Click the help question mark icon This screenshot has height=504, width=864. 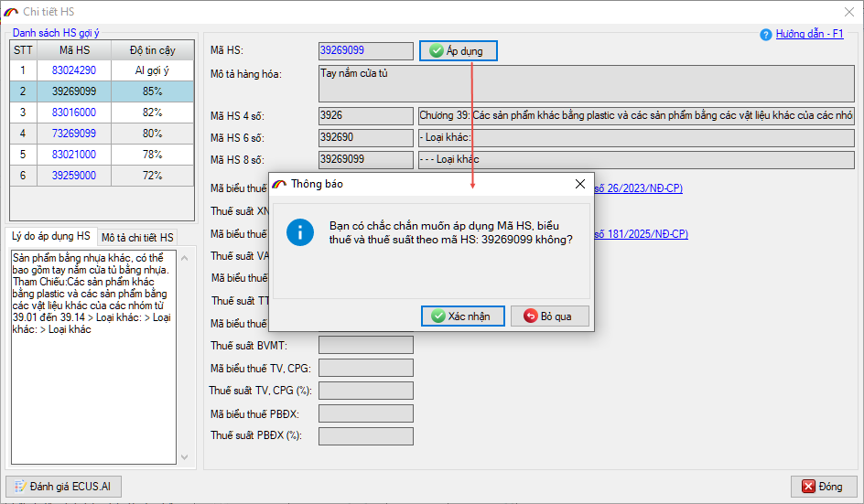click(766, 35)
